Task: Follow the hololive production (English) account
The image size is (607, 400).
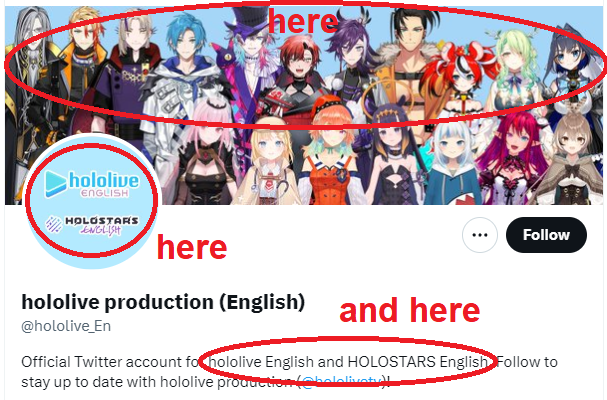Action: (x=546, y=235)
